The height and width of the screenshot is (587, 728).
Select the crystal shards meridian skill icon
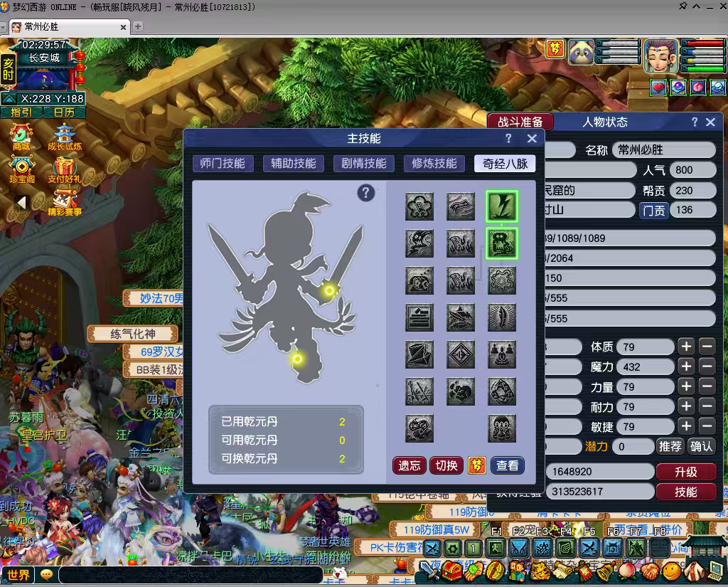coord(419,354)
